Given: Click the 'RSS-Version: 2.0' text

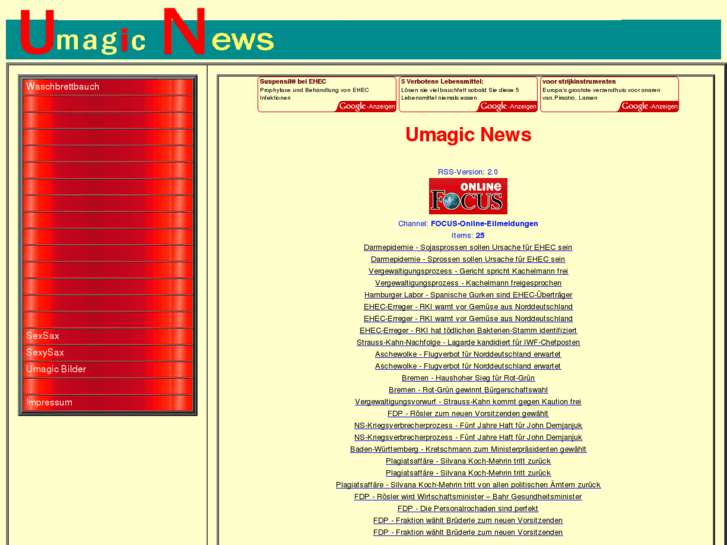Looking at the screenshot, I should [x=468, y=172].
